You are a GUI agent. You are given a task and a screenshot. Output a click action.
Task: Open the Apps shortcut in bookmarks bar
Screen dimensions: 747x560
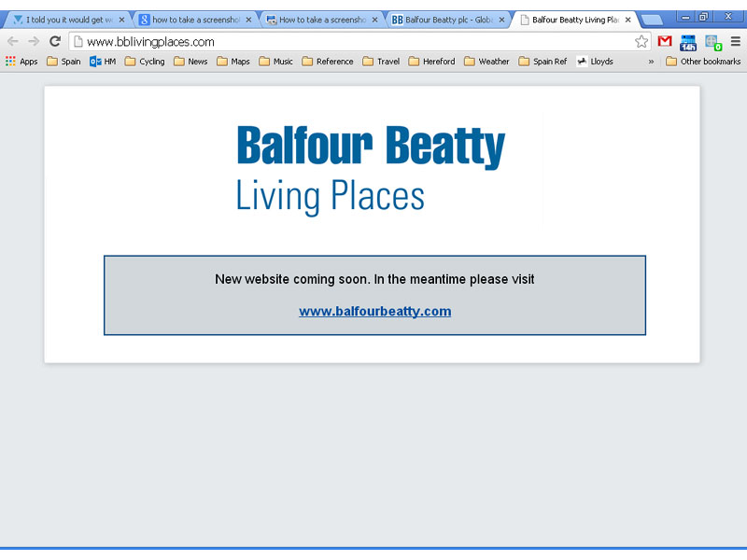21,62
